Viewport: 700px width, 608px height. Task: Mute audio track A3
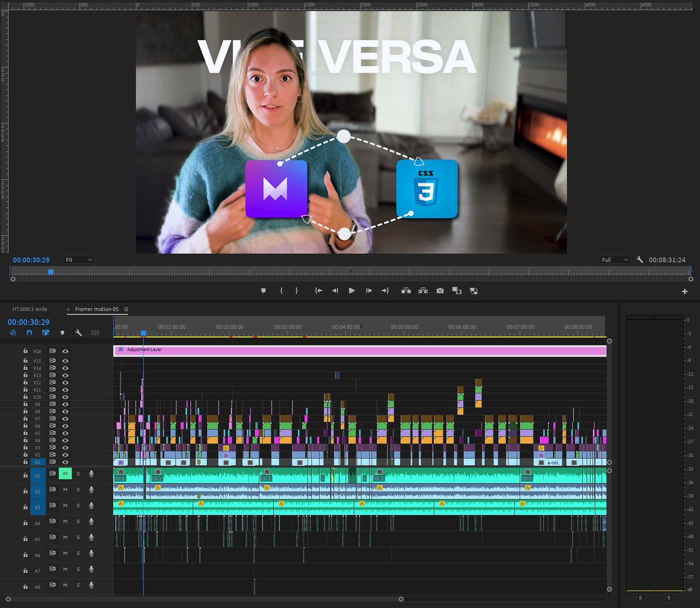click(x=65, y=505)
